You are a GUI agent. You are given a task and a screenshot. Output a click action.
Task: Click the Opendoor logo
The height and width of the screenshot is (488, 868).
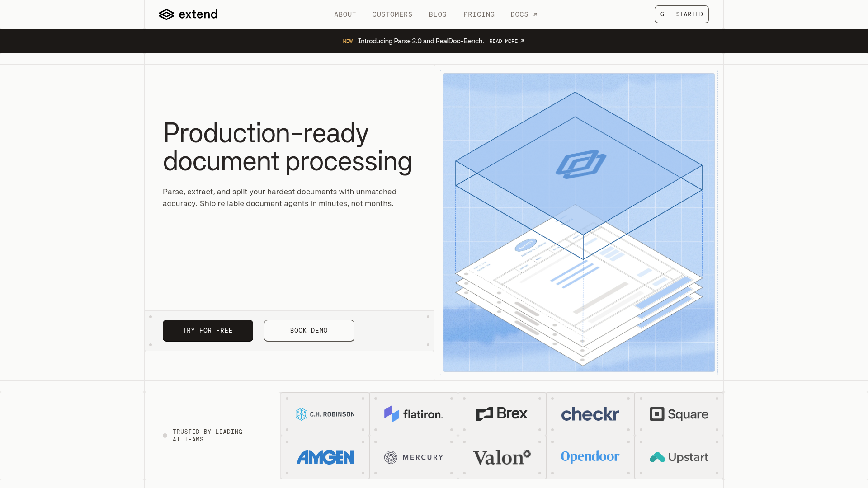(590, 457)
